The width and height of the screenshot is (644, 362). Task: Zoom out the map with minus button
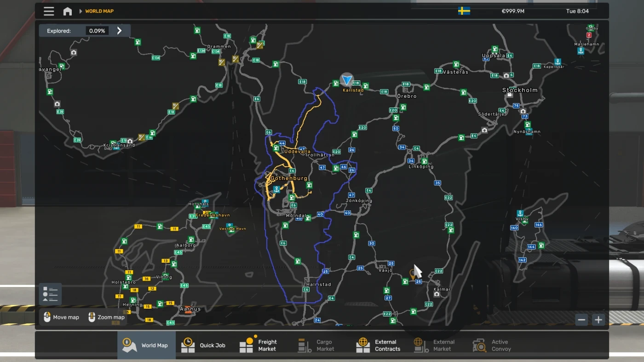pos(581,320)
